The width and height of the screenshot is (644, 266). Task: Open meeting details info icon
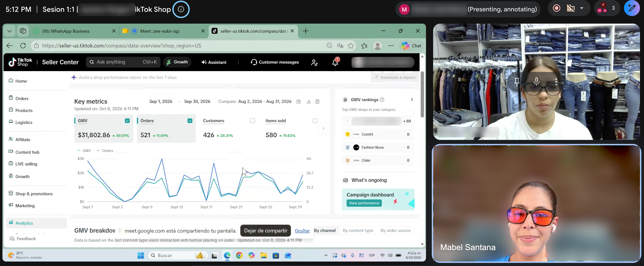[181, 10]
